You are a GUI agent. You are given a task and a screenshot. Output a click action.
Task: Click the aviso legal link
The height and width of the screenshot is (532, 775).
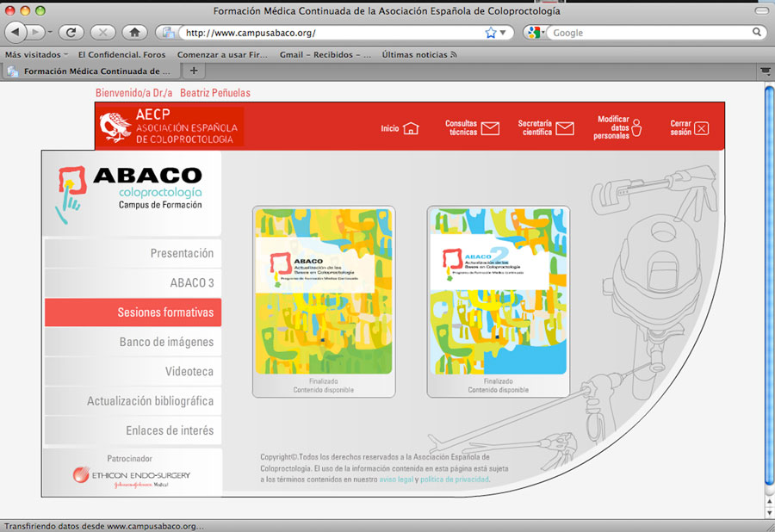396,479
